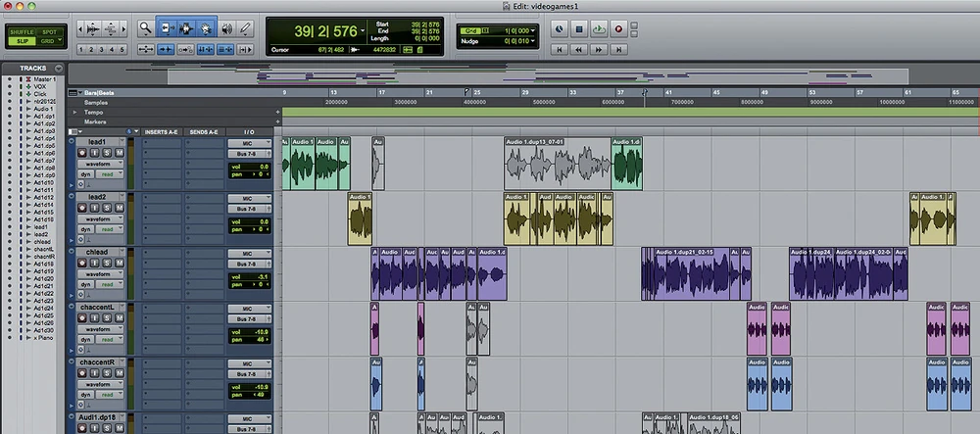Click the Rewind transport button
Viewport: 980px width, 434px height.
(x=579, y=49)
